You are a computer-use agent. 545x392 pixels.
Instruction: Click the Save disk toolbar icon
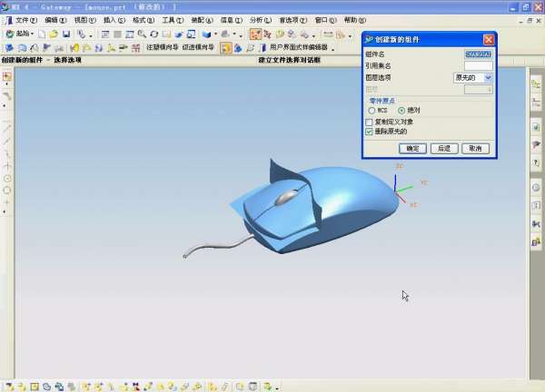coord(66,34)
